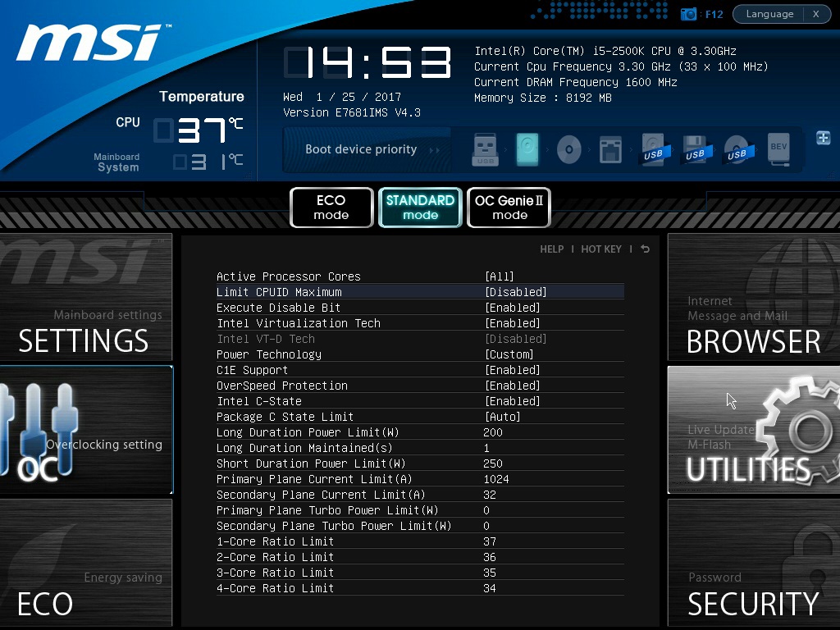Enable OC Genie II mode

point(509,208)
